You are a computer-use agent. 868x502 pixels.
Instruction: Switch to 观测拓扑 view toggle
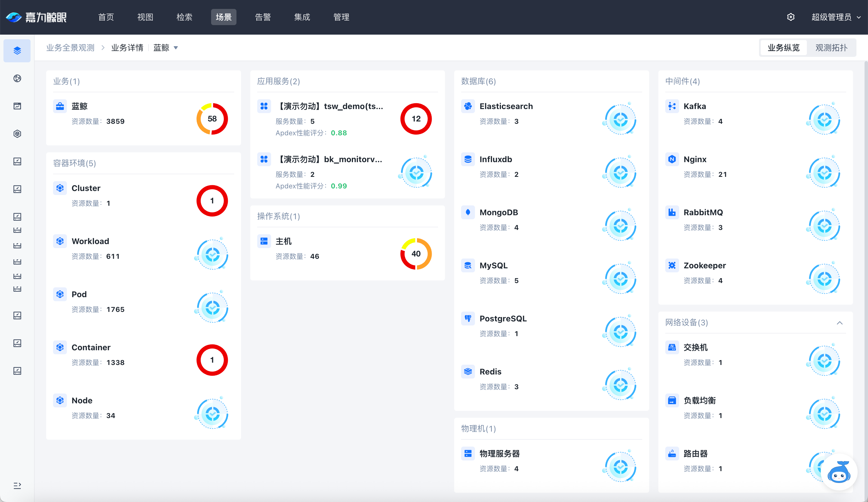click(831, 48)
